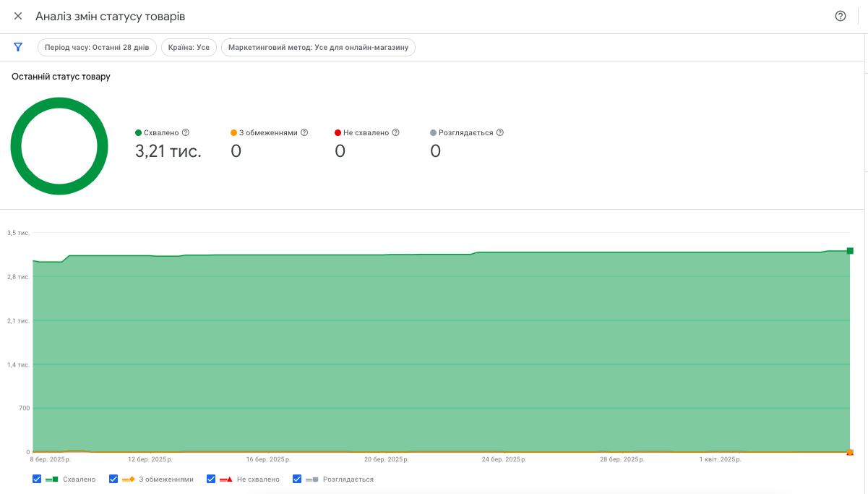
Task: Click the 24 бер. 2025 р. axis label
Action: click(x=504, y=459)
